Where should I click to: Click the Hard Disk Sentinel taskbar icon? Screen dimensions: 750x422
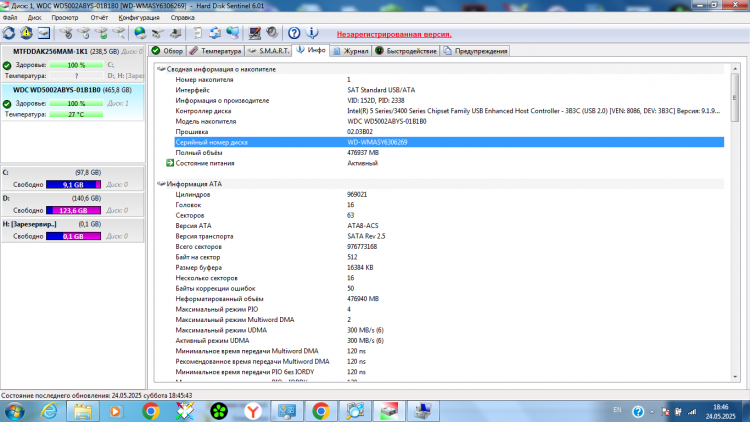pos(389,411)
